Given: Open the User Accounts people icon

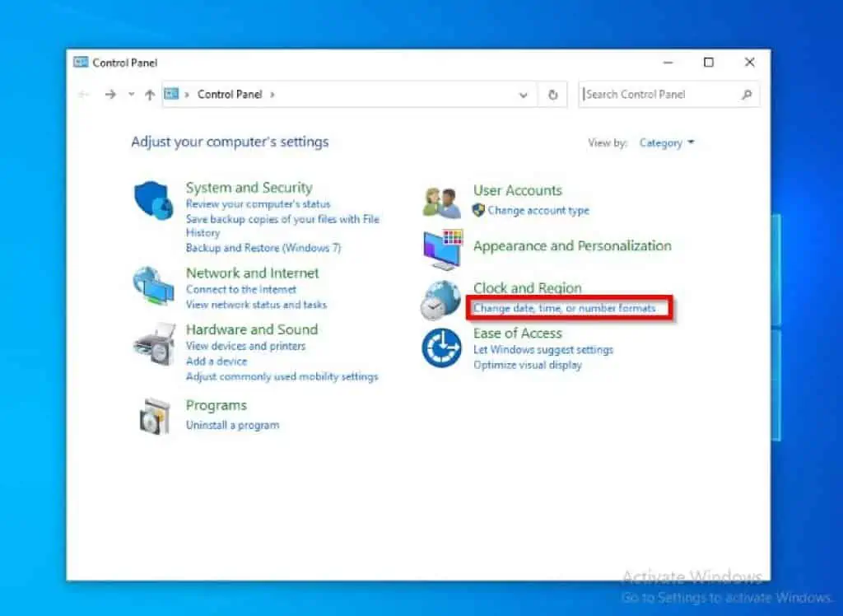Looking at the screenshot, I should click(441, 203).
